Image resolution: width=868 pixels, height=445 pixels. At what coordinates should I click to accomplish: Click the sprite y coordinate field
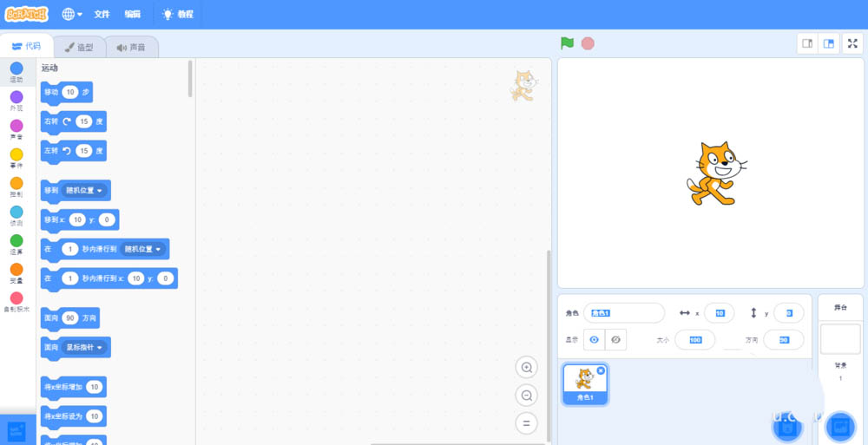(x=789, y=313)
